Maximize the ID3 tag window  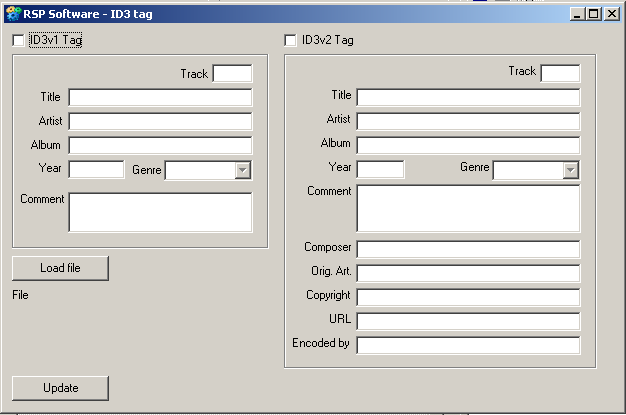pyautogui.click(x=593, y=14)
